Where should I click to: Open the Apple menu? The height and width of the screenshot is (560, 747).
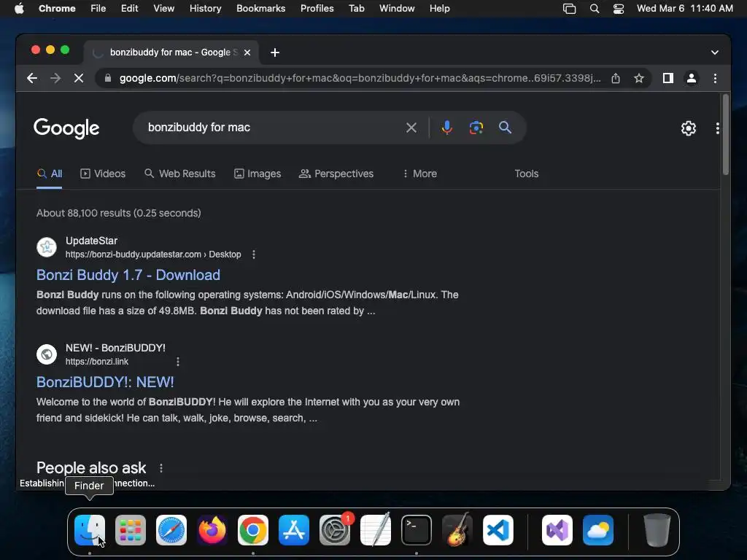pos(19,9)
